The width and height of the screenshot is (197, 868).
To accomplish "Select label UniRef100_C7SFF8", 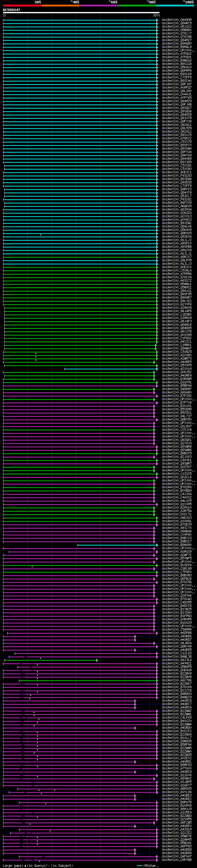I will 177,78.
